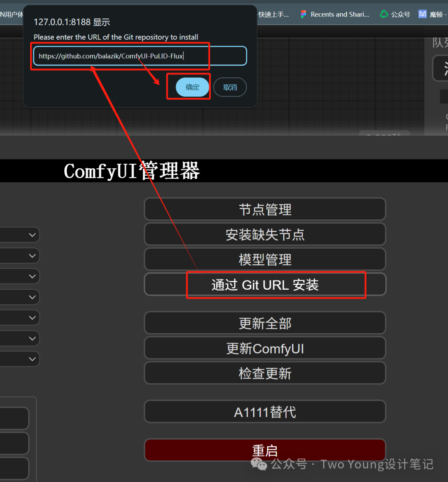Click 更新全部 to update all
This screenshot has width=448, height=482.
click(x=265, y=323)
